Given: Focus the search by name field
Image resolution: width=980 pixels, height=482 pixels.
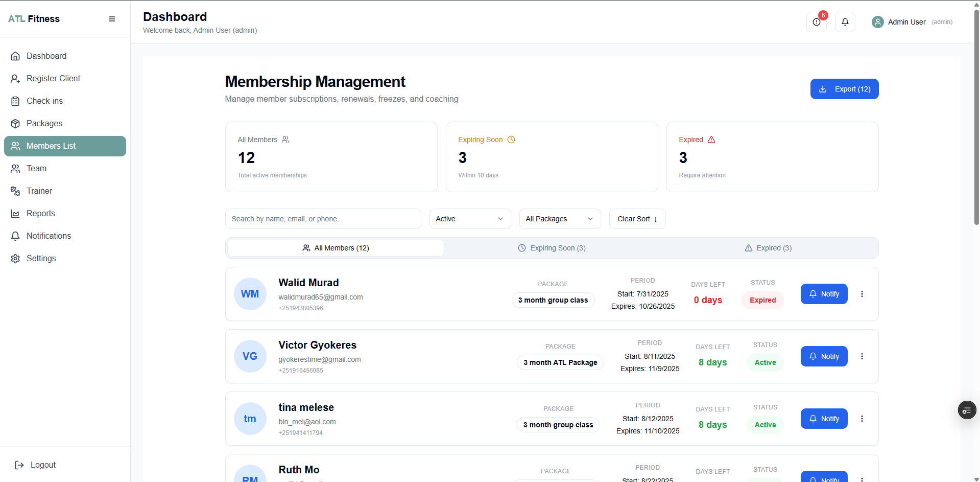Looking at the screenshot, I should [323, 219].
